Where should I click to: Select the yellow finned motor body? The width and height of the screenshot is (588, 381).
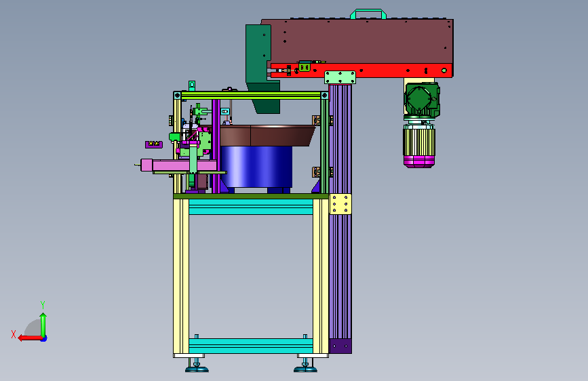[x=419, y=142]
